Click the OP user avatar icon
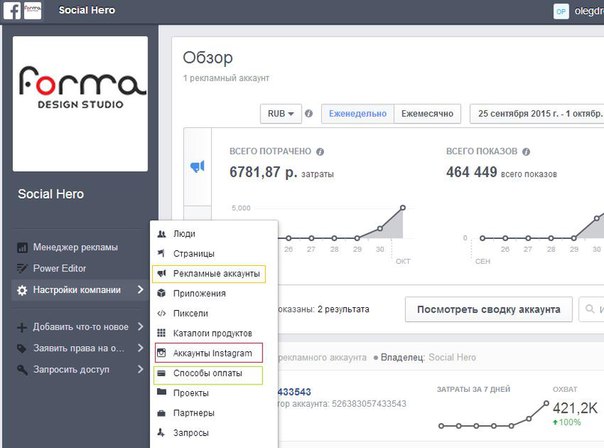The image size is (604, 448). pyautogui.click(x=561, y=11)
